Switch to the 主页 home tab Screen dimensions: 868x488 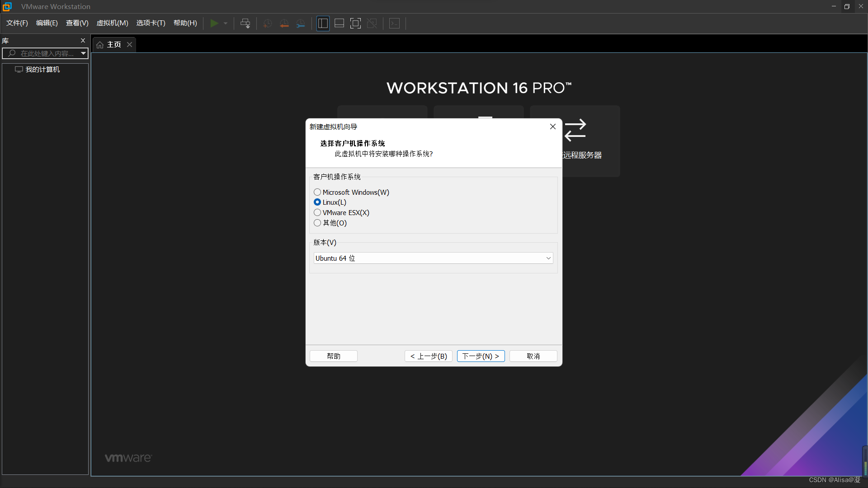pos(109,44)
